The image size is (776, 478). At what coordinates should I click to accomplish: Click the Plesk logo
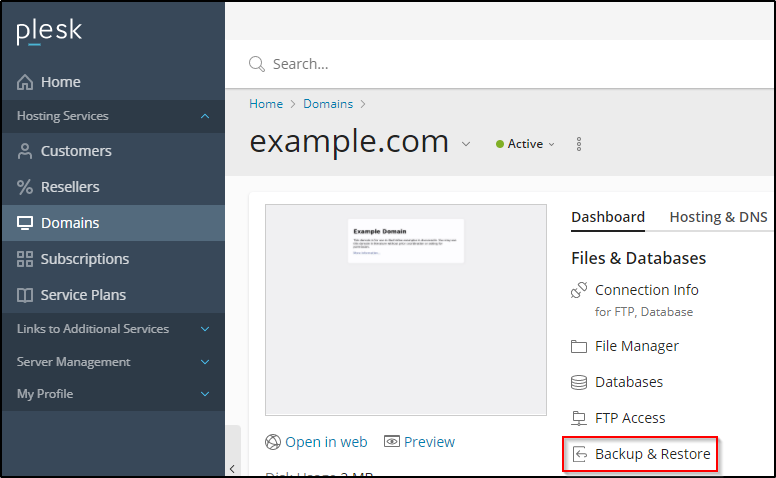pos(49,32)
